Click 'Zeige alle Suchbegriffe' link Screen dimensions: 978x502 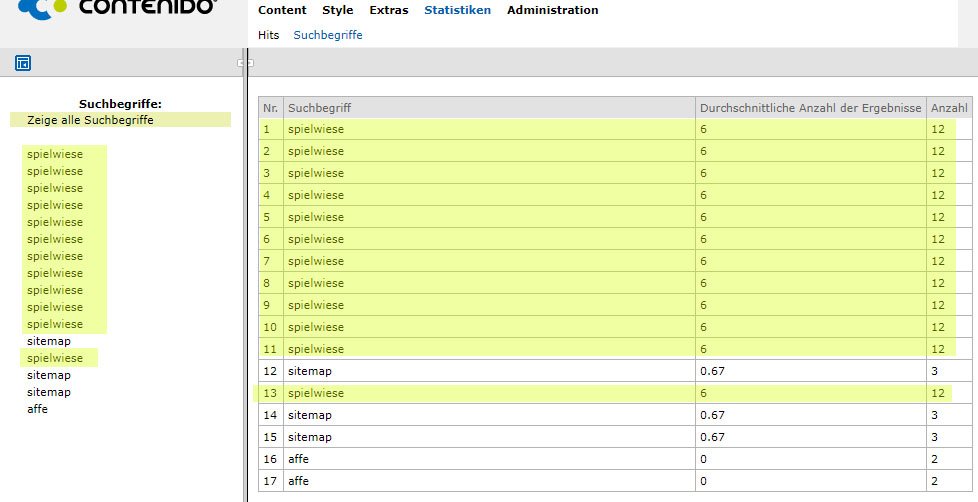click(x=90, y=120)
